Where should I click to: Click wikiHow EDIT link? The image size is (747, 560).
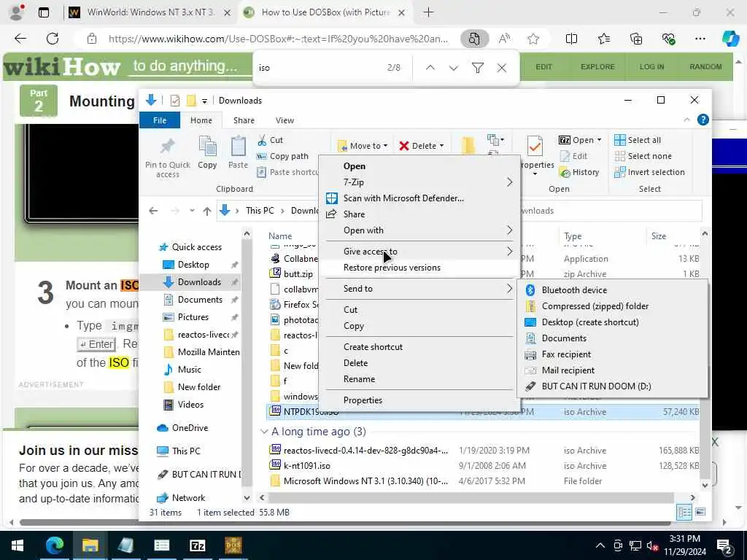click(543, 67)
